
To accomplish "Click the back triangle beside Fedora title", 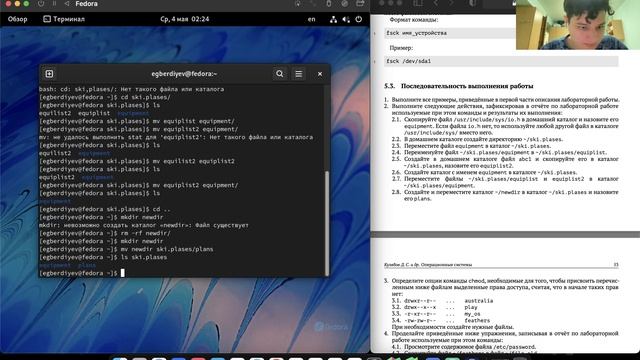I will (67, 4).
